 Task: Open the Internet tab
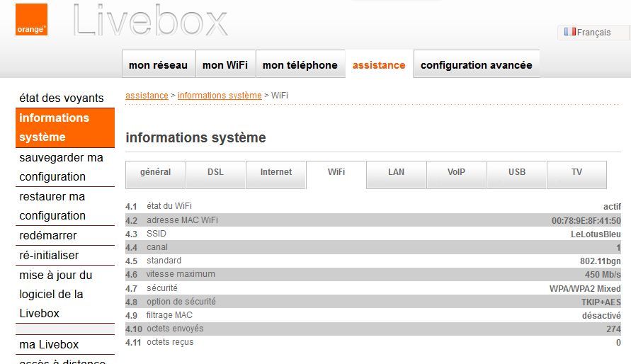[275, 172]
